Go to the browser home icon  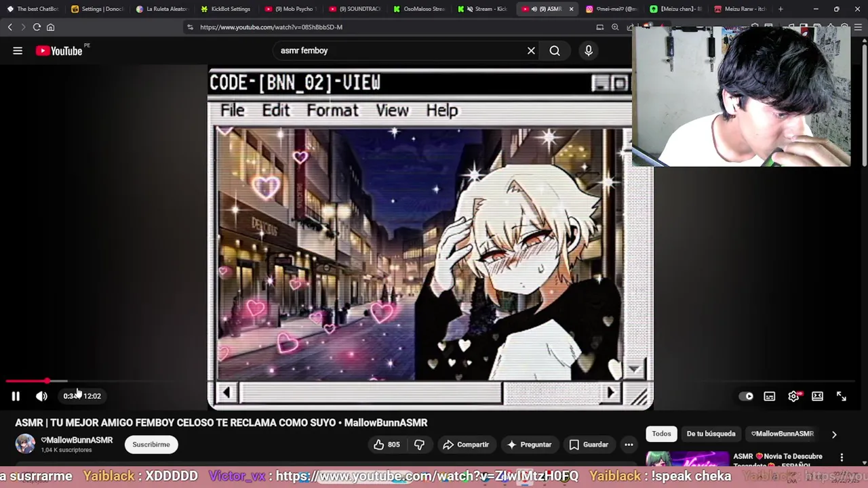click(x=50, y=27)
